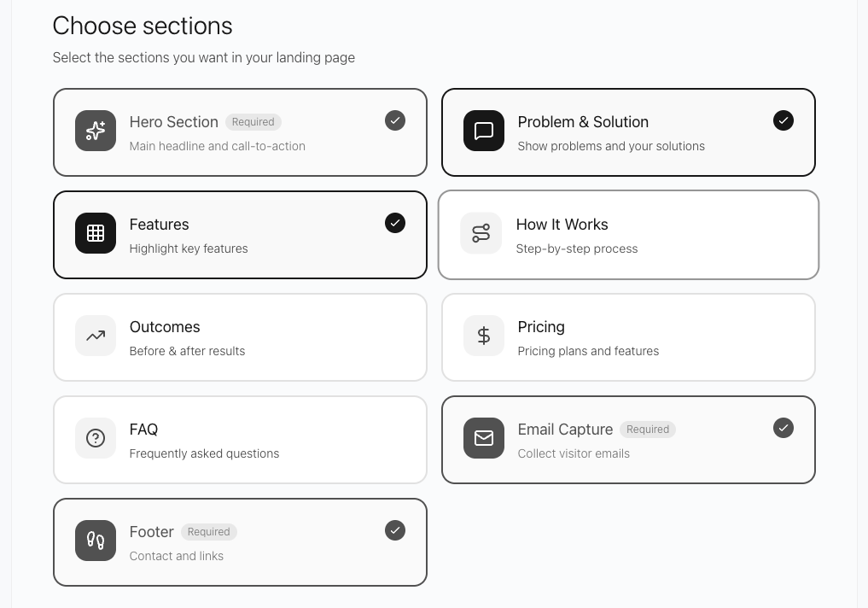The width and height of the screenshot is (868, 608).
Task: Enable the Pricing section
Action: tap(628, 336)
